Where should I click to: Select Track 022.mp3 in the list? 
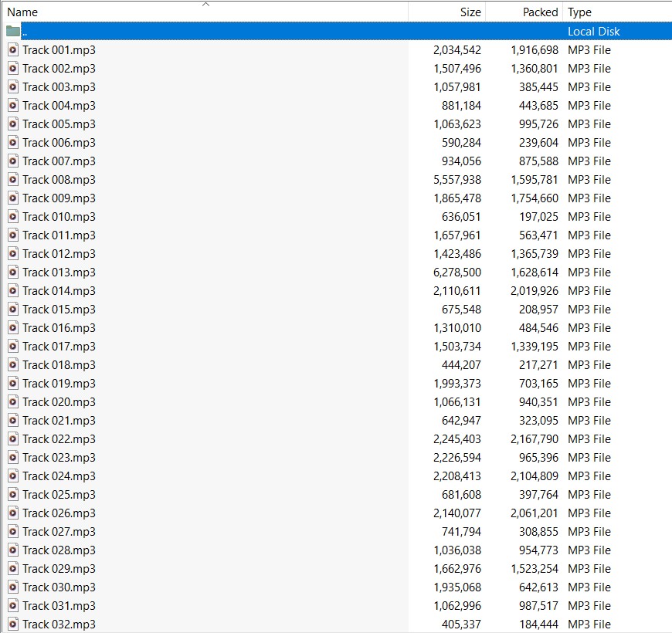[x=59, y=439]
